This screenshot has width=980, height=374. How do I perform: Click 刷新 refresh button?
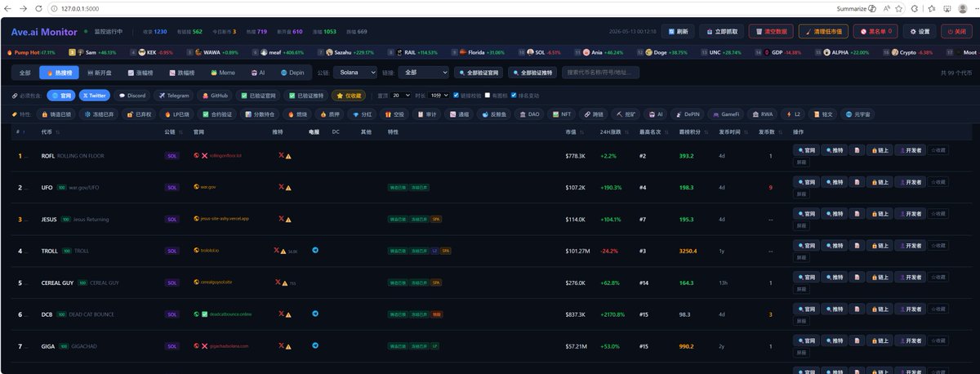pos(678,32)
